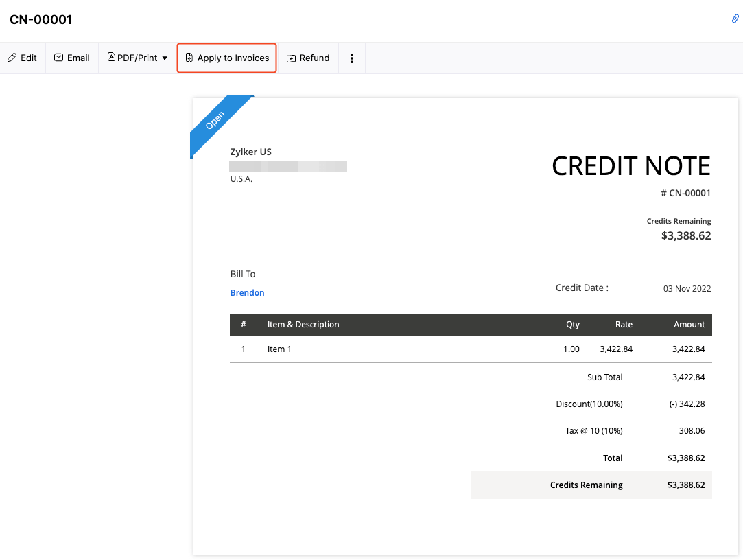Viewport: 743px width, 560px height.
Task: Click the PDF document icon beside PDF/Print
Action: point(113,57)
